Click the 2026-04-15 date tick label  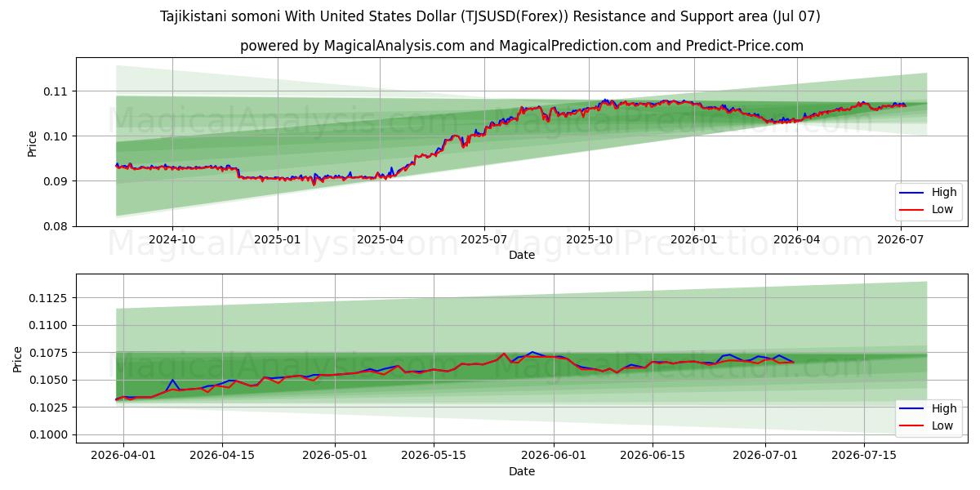click(224, 455)
